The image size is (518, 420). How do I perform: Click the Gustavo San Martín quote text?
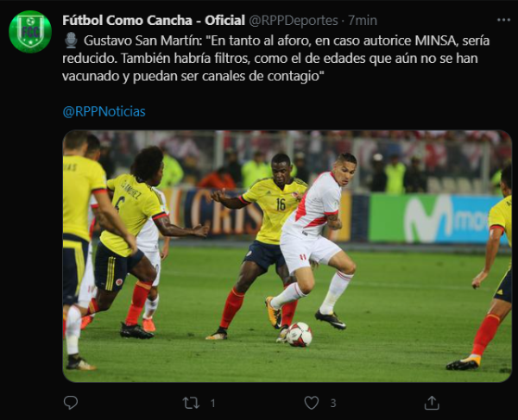276,59
